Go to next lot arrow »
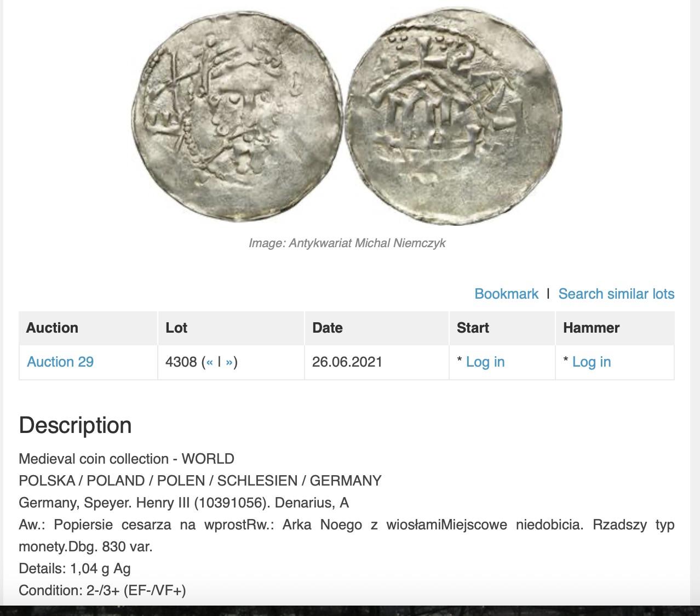The width and height of the screenshot is (700, 616). pyautogui.click(x=229, y=362)
